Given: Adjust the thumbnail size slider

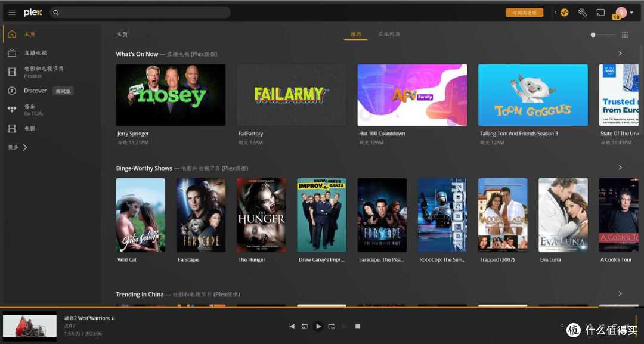Looking at the screenshot, I should [x=603, y=35].
